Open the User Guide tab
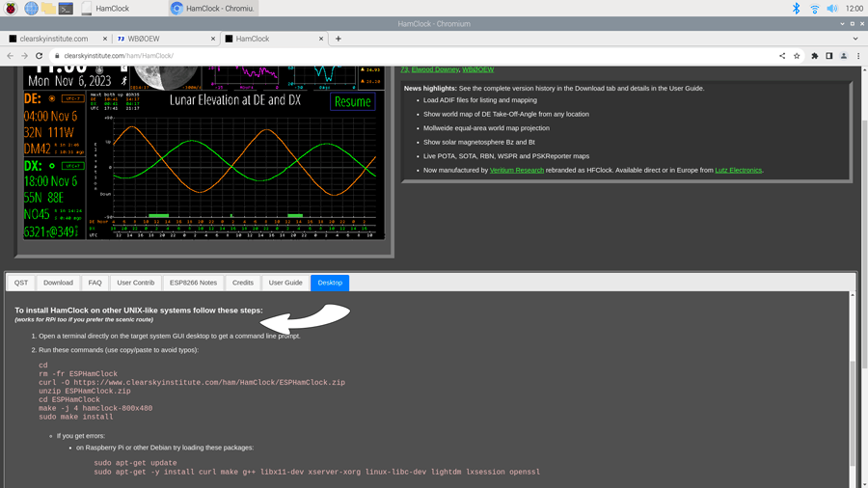The image size is (868, 488). point(285,283)
